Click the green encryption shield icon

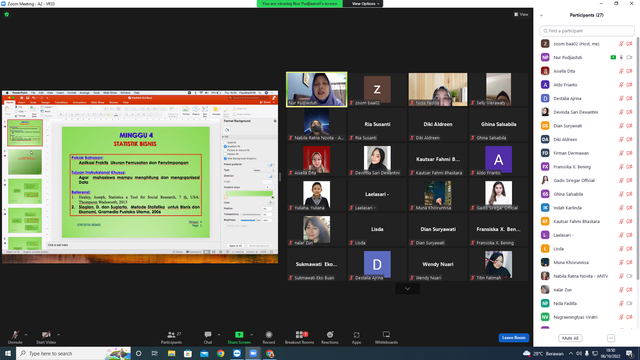click(7, 14)
